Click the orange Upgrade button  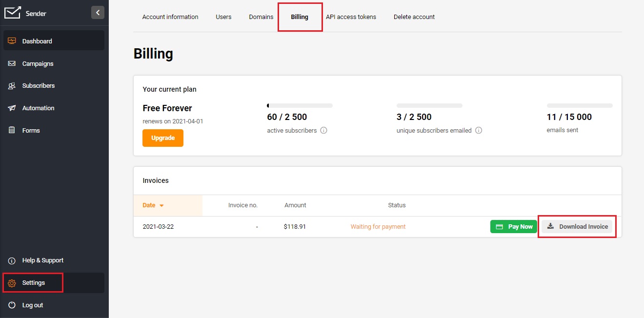[x=163, y=138]
